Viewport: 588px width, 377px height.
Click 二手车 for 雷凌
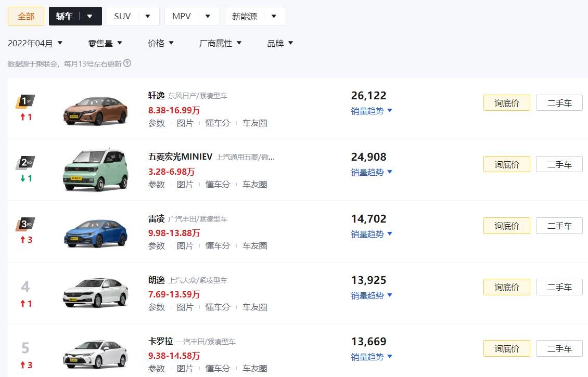[x=559, y=226]
